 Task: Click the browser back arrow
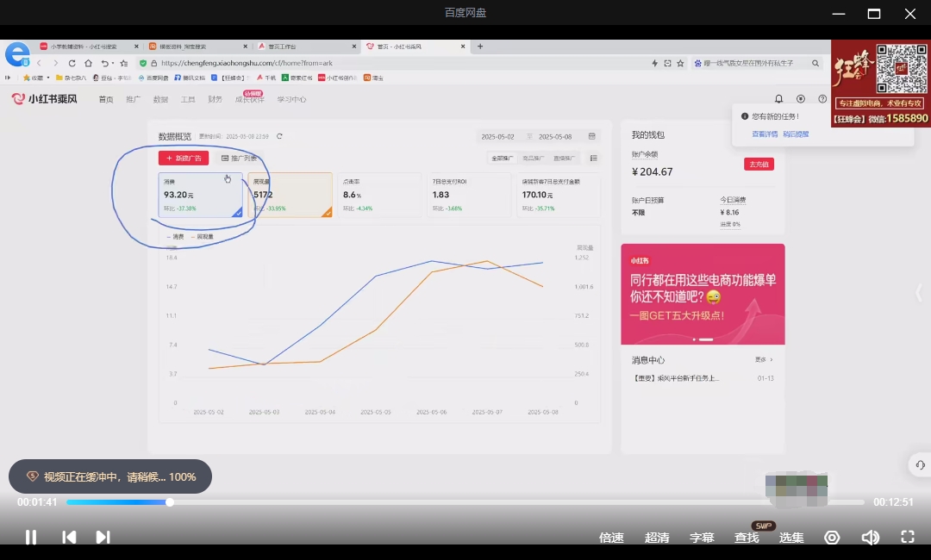[39, 63]
